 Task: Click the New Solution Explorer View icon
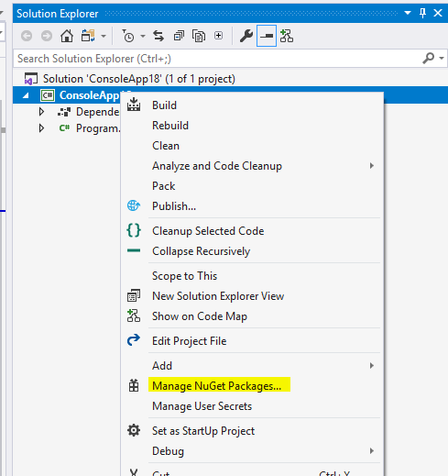tap(134, 295)
